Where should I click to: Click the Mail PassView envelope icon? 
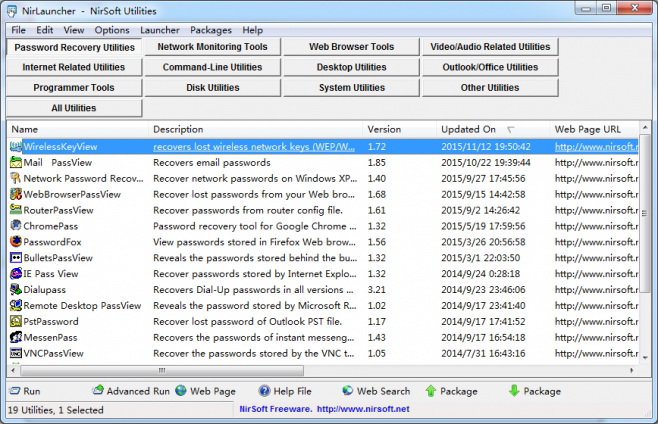coord(16,162)
